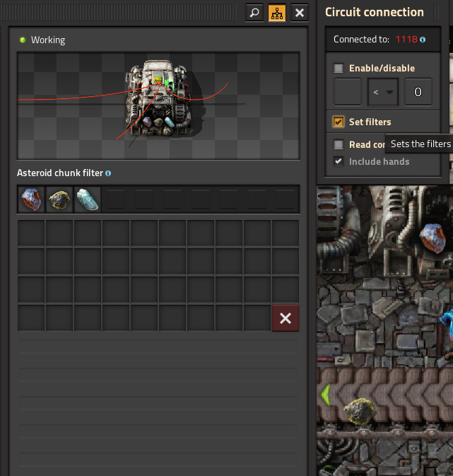Screen dimensions: 453x476
Task: Open the empty condition signal selector slot
Action: [348, 92]
